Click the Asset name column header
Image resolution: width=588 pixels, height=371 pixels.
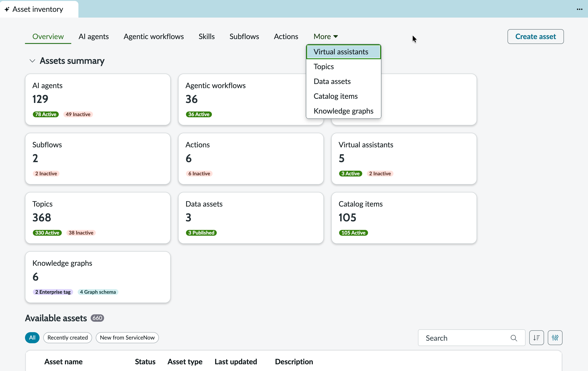click(x=63, y=362)
